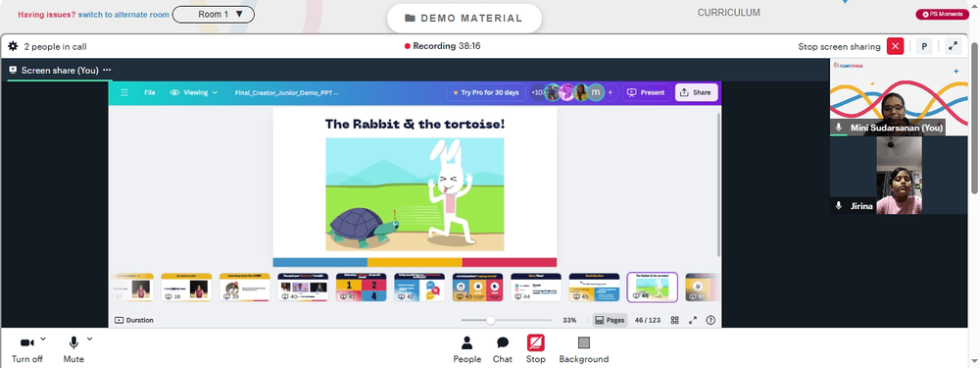Click the +10 collaborators badge

(x=537, y=92)
